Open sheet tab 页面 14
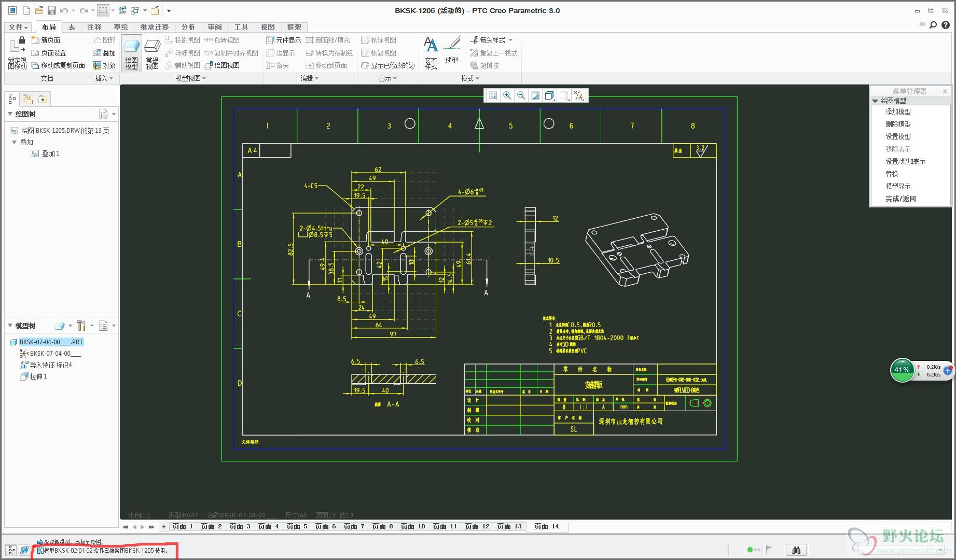956x560 pixels. click(547, 526)
